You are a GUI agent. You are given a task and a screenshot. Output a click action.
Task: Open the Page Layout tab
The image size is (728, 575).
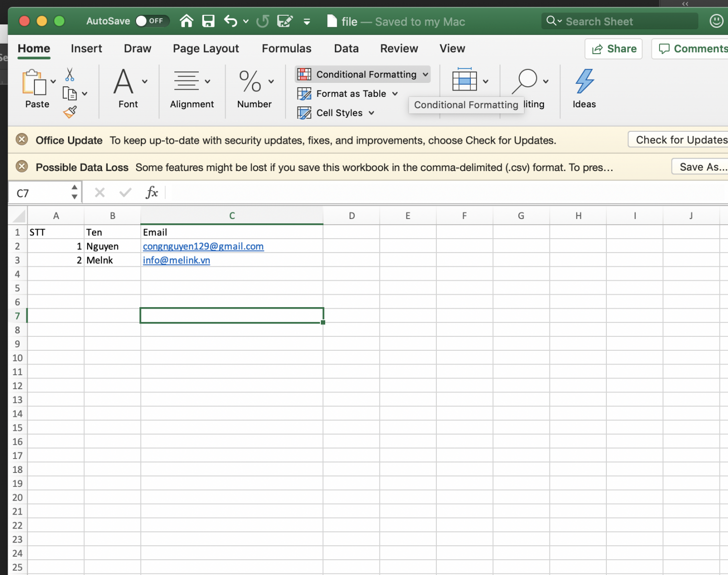[205, 48]
